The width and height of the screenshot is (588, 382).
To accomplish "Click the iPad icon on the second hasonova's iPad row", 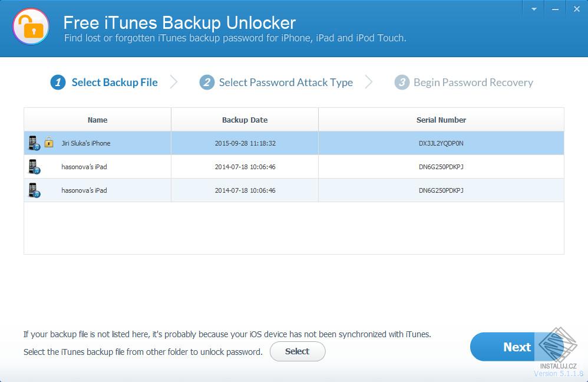I will click(34, 190).
